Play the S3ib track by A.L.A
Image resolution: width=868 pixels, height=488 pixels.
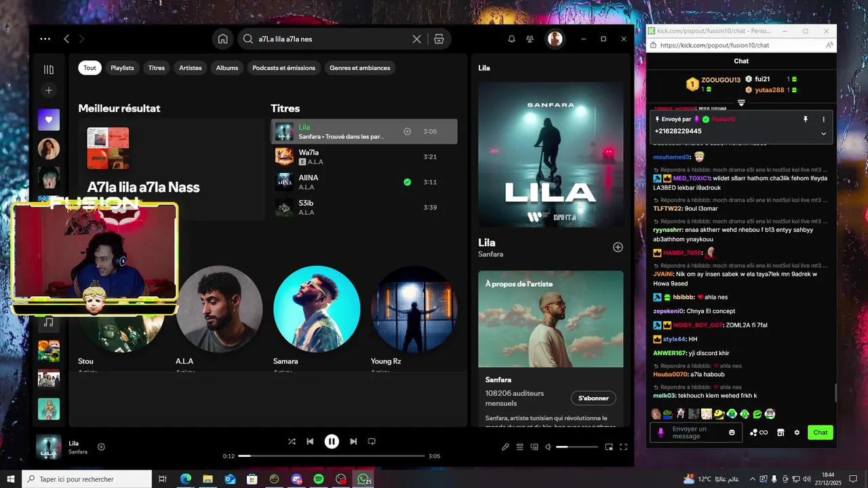(364, 207)
